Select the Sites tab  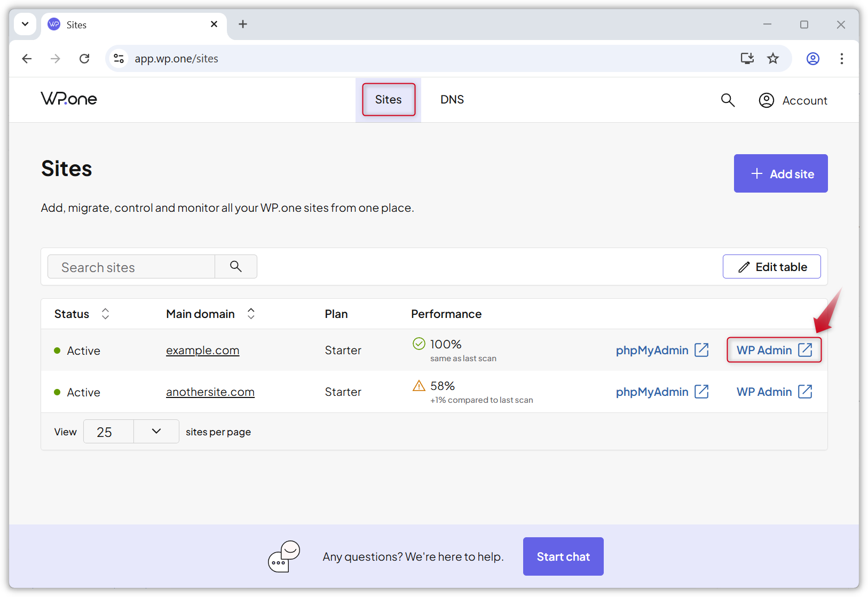click(x=388, y=99)
